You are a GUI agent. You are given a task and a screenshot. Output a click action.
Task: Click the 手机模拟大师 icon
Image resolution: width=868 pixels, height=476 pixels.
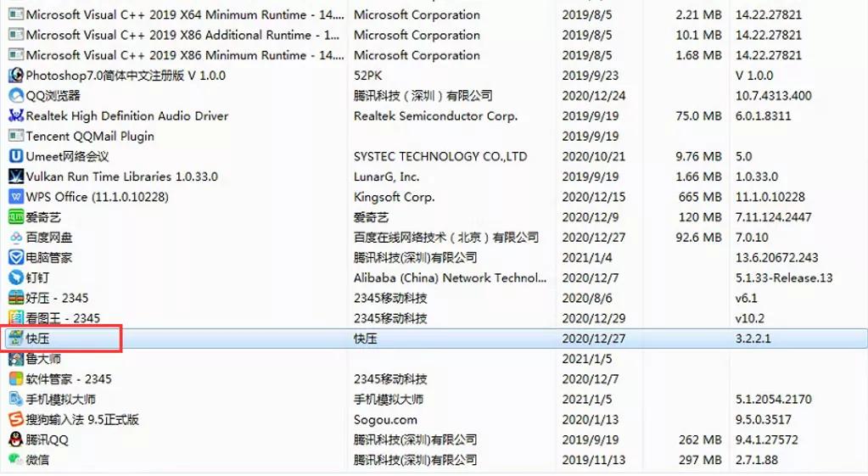17,399
